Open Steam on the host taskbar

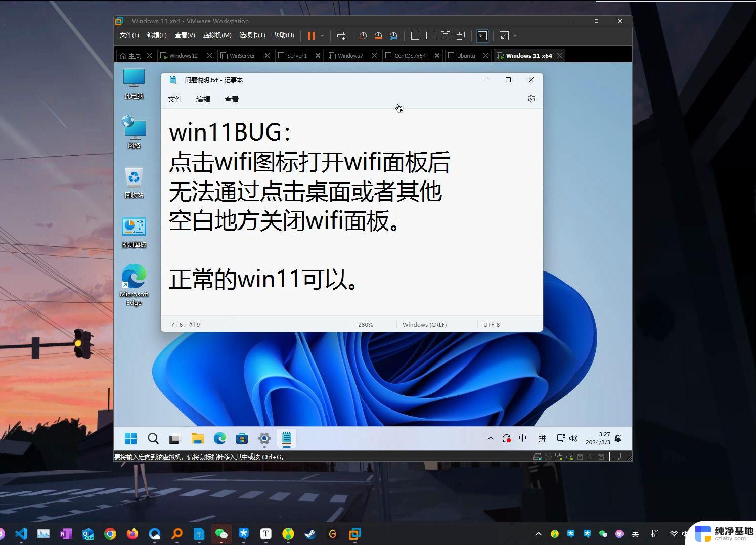click(310, 533)
